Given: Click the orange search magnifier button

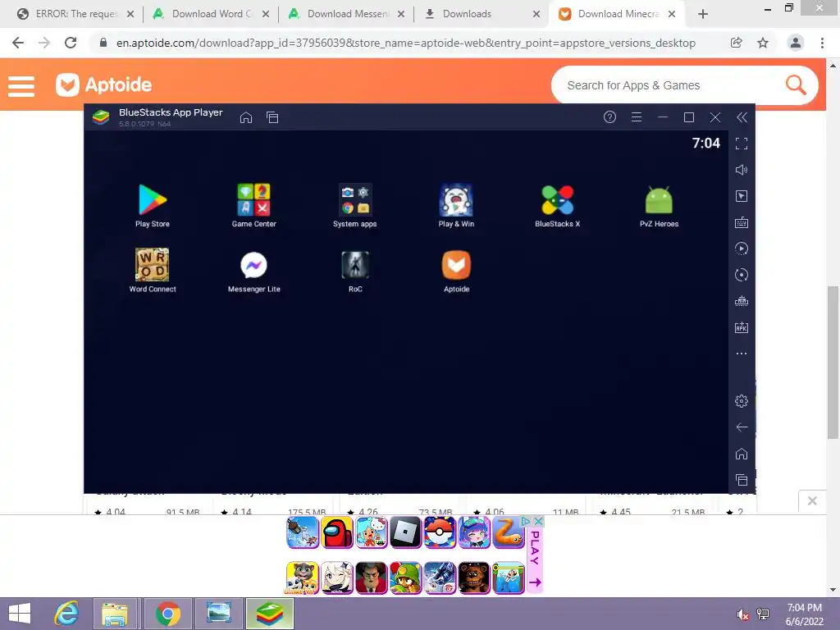Looking at the screenshot, I should click(x=796, y=84).
